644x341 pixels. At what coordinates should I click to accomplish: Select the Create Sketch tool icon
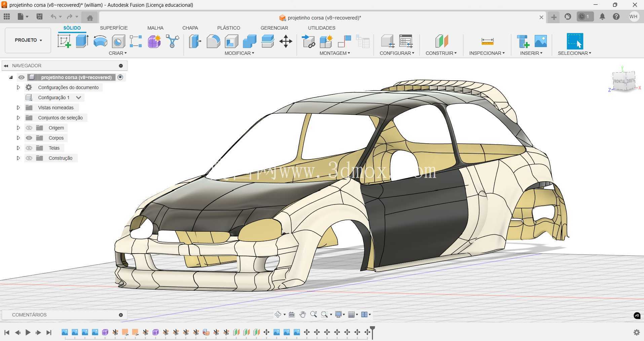pos(64,41)
